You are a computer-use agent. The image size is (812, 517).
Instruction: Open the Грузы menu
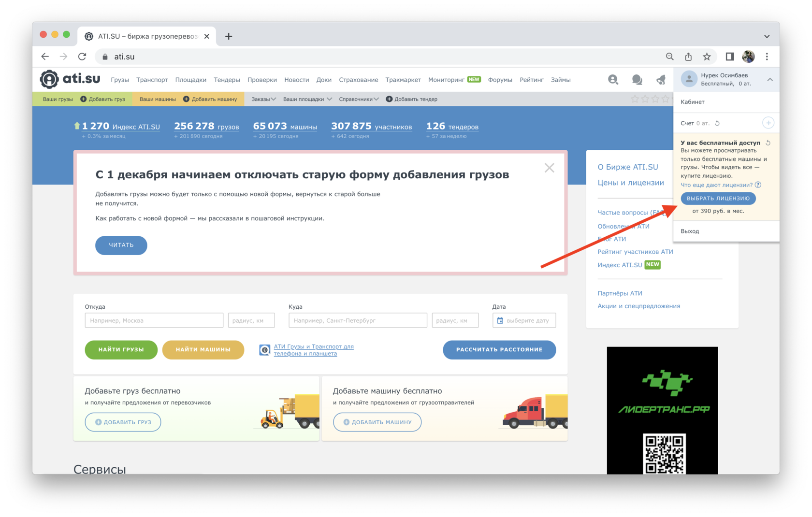pos(120,80)
